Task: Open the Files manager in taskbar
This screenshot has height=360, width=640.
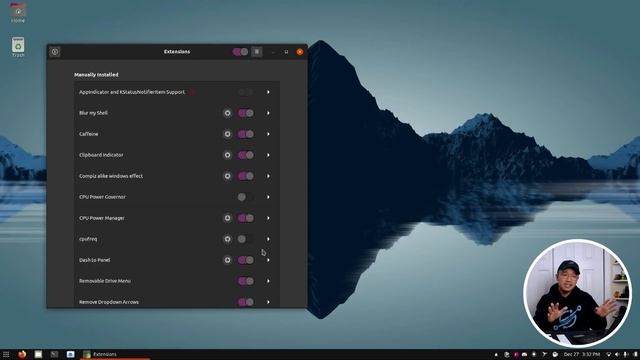Action: [38, 354]
